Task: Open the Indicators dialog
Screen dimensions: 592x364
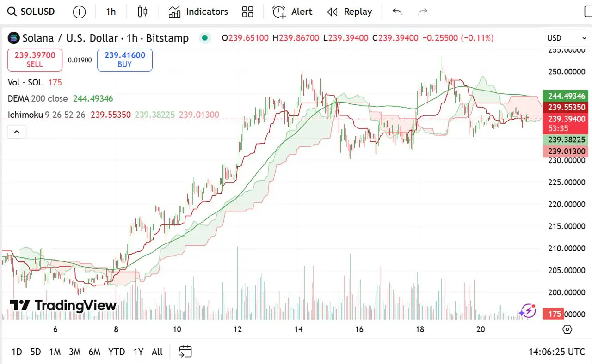Action: pos(198,12)
